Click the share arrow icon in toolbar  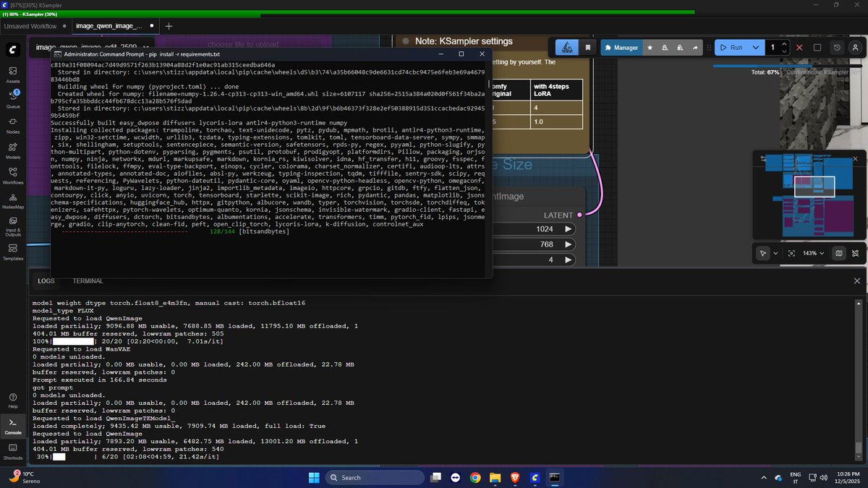click(695, 48)
